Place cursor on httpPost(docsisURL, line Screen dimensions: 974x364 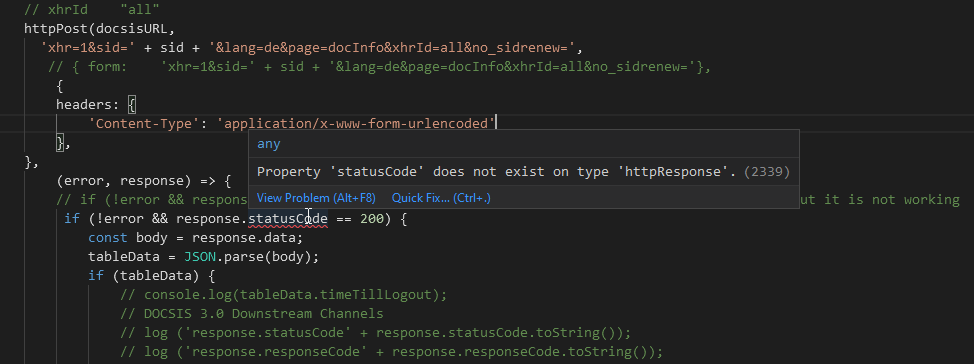tap(100, 28)
